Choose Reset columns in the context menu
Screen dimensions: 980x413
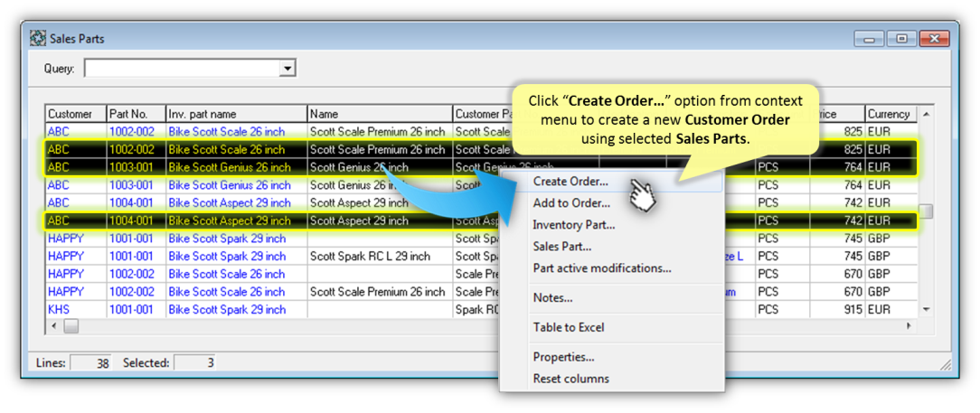(570, 379)
